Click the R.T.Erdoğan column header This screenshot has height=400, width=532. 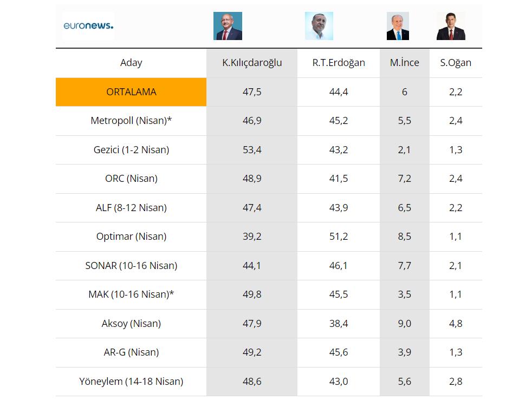(x=339, y=63)
